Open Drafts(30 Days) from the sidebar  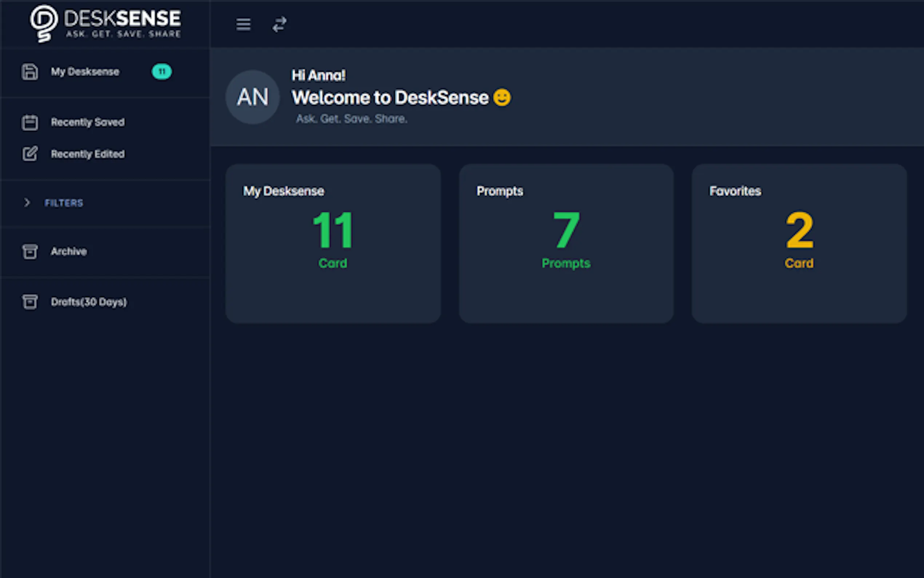pos(89,302)
